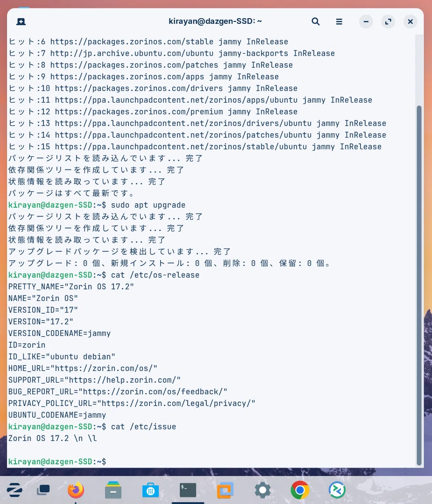
Task: Open the orange virtualization app in taskbar
Action: pyautogui.click(x=225, y=490)
